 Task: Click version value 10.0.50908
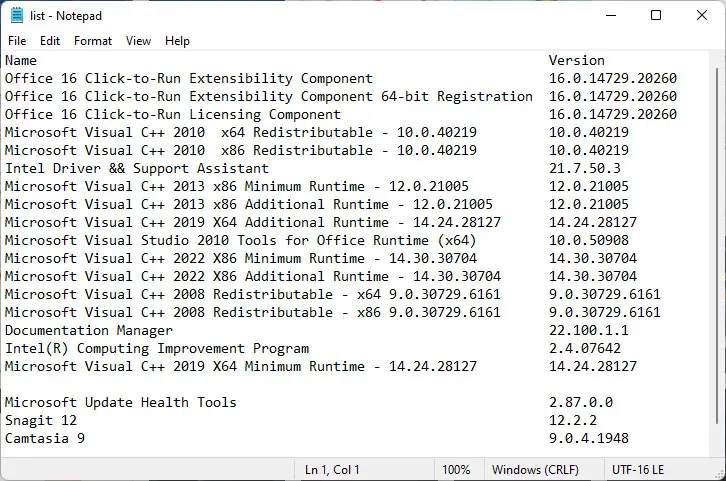[589, 241]
